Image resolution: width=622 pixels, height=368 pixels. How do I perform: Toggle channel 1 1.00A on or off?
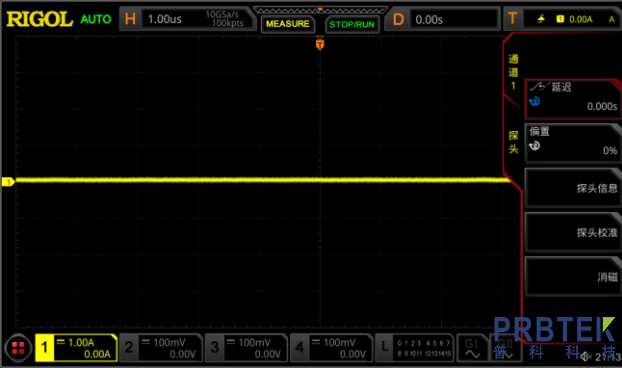coord(76,348)
